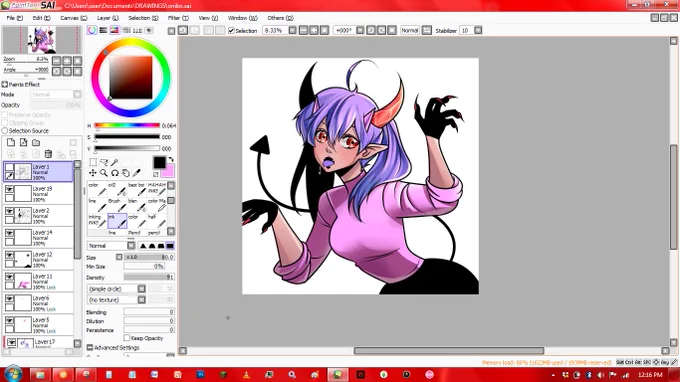Screen dimensions: 680x382
Task: Create a new layer set folder
Action: 36,142
